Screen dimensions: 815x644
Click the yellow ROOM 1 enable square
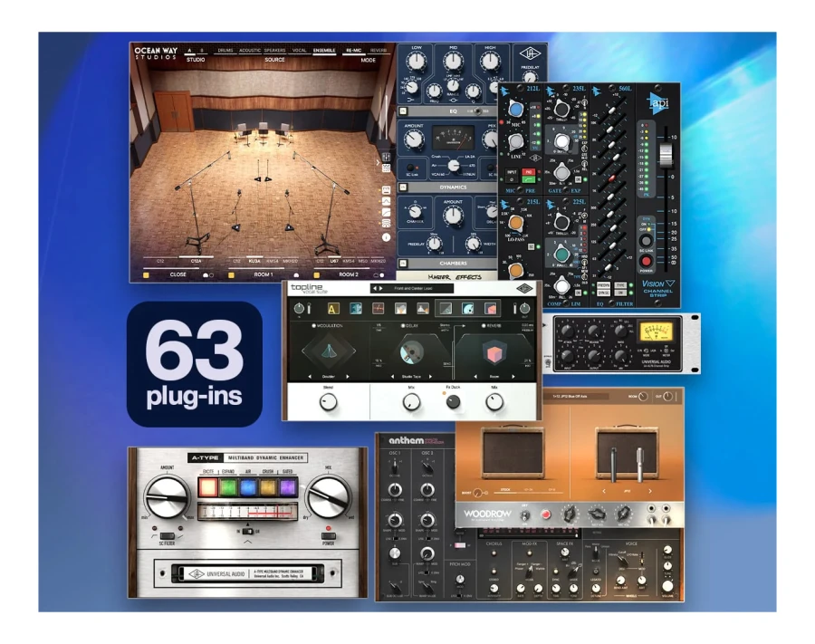(x=231, y=275)
